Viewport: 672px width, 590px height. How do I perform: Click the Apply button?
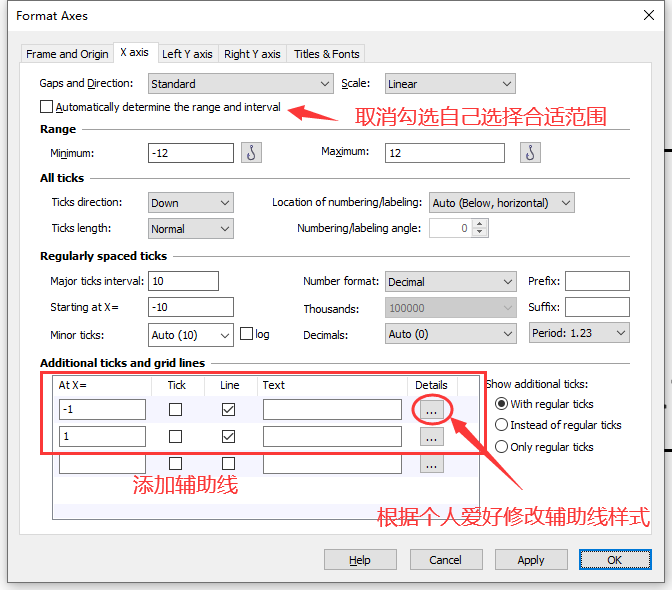(x=531, y=560)
